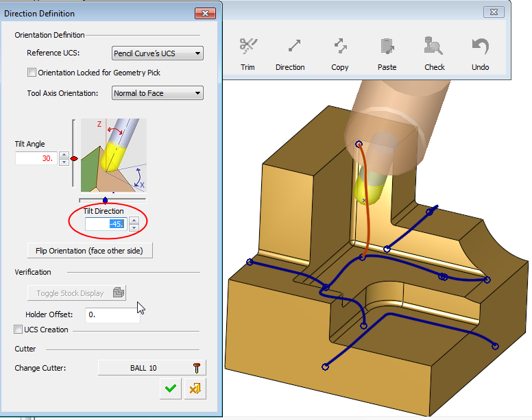
Task: Close the Direction Definition dialog
Action: tap(206, 13)
